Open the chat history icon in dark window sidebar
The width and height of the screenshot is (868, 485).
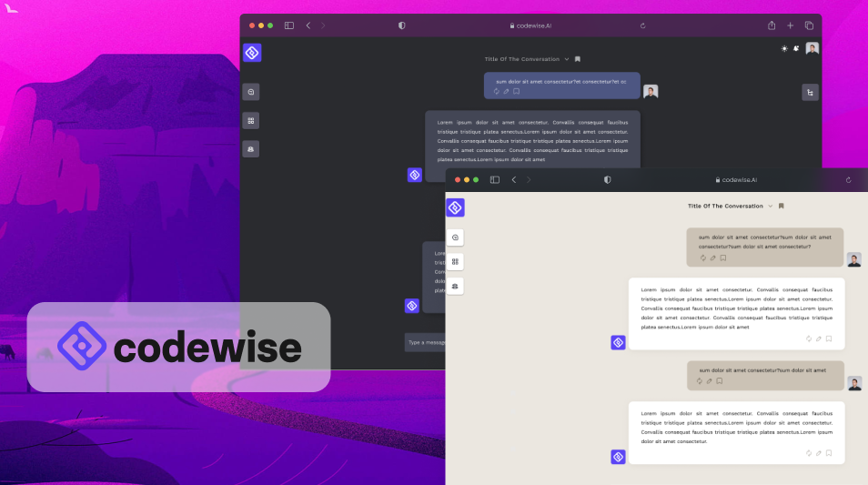click(251, 92)
